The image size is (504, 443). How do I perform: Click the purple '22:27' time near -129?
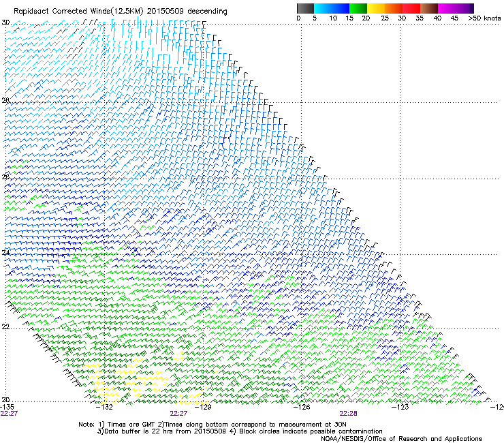[178, 414]
